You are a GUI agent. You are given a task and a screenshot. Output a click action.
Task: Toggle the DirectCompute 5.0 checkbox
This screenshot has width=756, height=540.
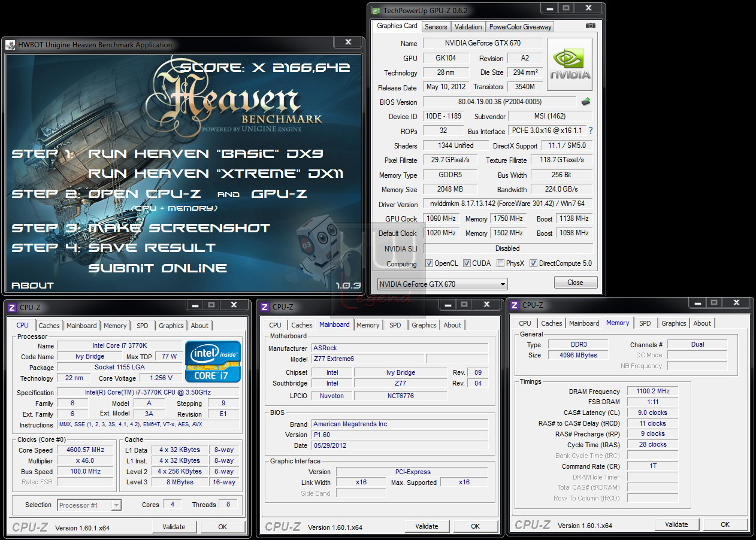533,263
